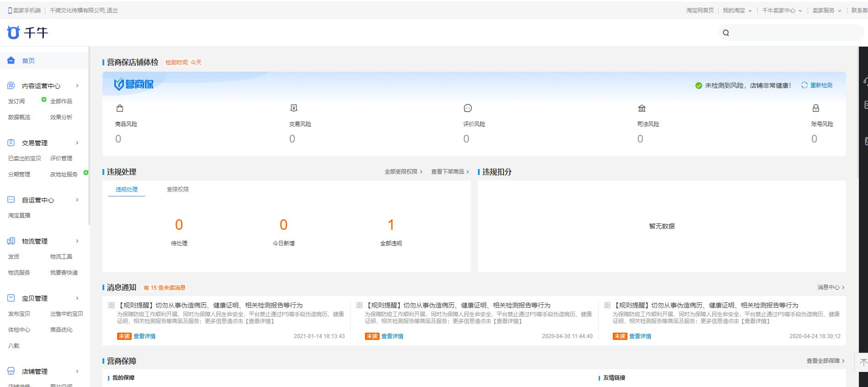Open 发布宝贝 menu item
Image resolution: width=868 pixels, height=387 pixels.
pyautogui.click(x=19, y=314)
